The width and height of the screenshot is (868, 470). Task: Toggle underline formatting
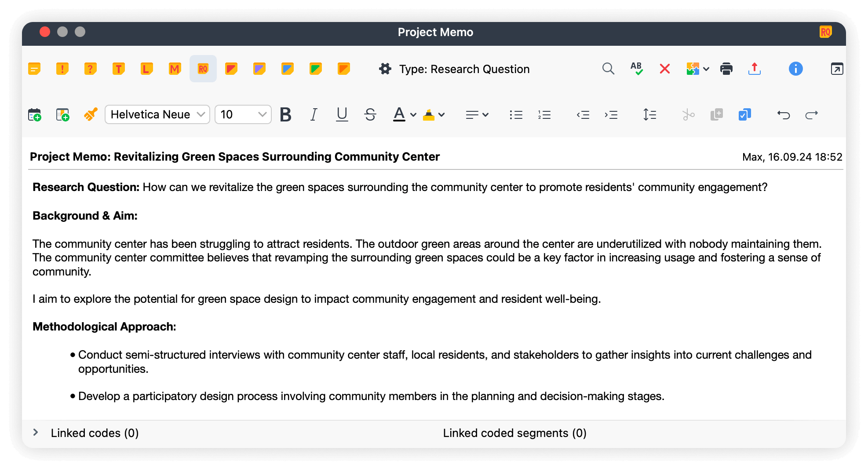click(342, 115)
